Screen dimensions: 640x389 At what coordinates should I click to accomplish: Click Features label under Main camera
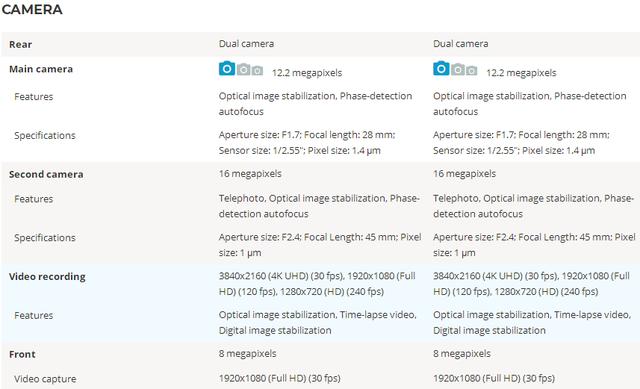(x=33, y=97)
